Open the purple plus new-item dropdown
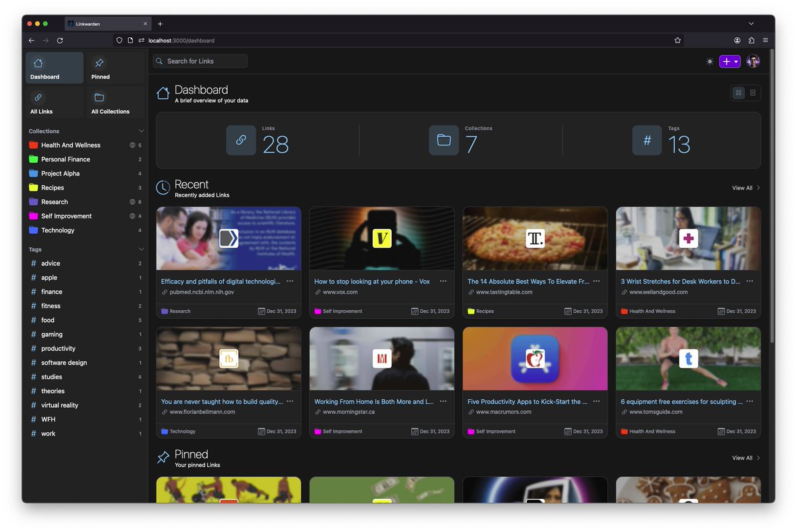 (x=730, y=61)
